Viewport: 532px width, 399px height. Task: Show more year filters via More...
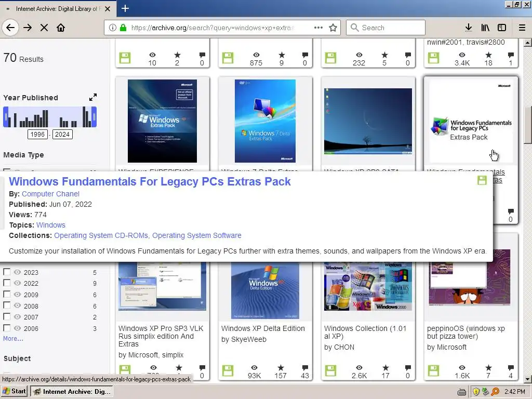13,339
